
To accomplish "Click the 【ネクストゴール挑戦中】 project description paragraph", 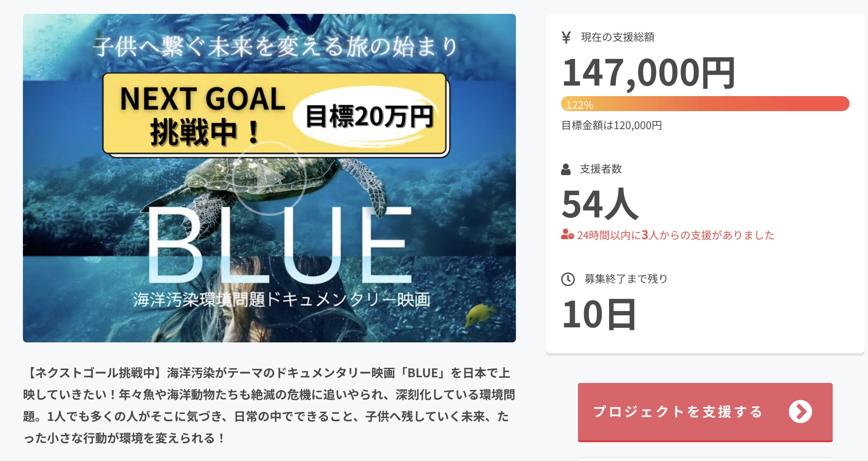I will click(268, 405).
